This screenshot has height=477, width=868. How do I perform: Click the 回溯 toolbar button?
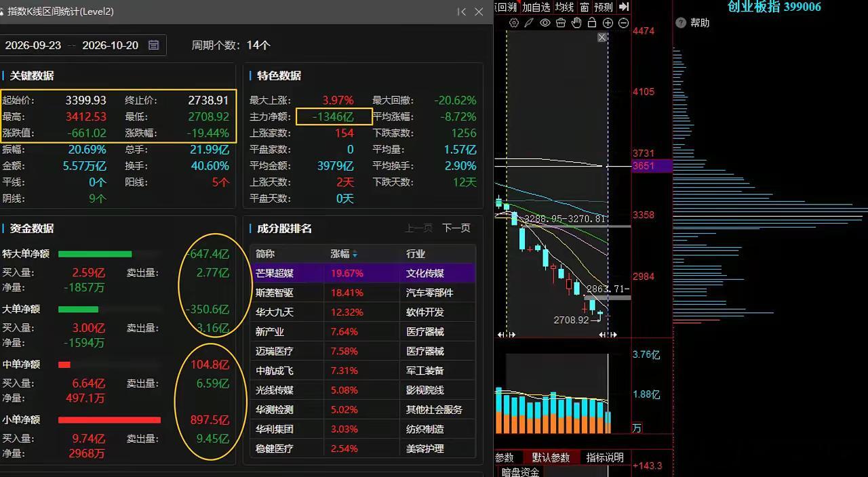point(506,7)
